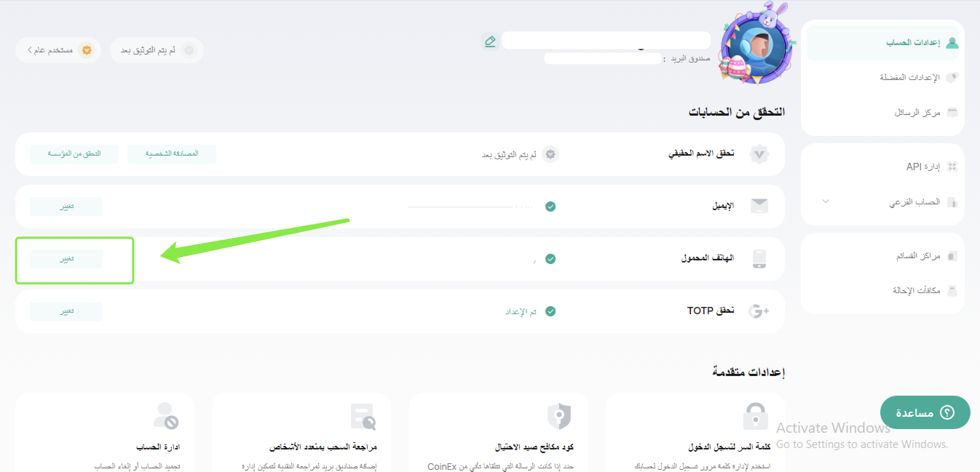Screen dimensions: 980x472
Task: Open the مستخدم عام user level badge
Action: [58, 50]
